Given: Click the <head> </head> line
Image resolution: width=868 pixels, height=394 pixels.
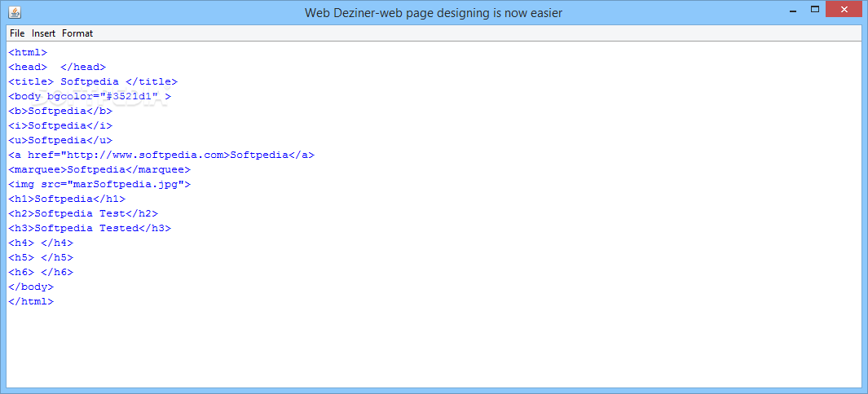Looking at the screenshot, I should click(x=57, y=68).
